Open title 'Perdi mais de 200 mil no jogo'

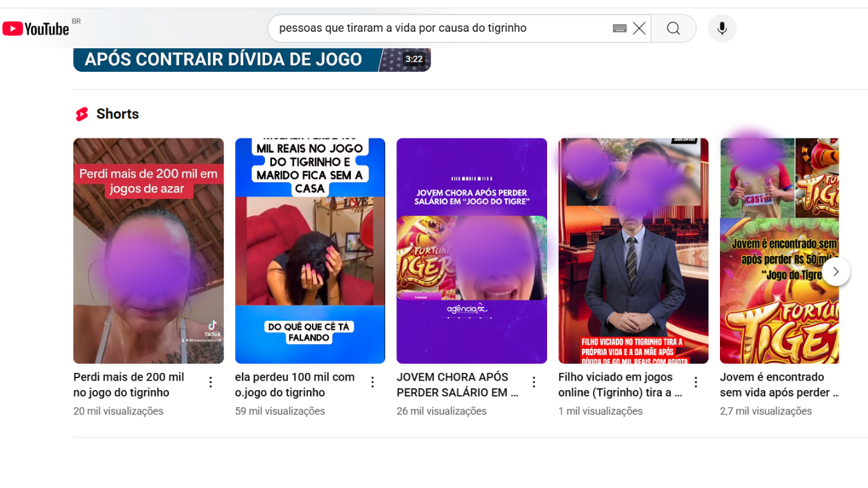(x=129, y=384)
